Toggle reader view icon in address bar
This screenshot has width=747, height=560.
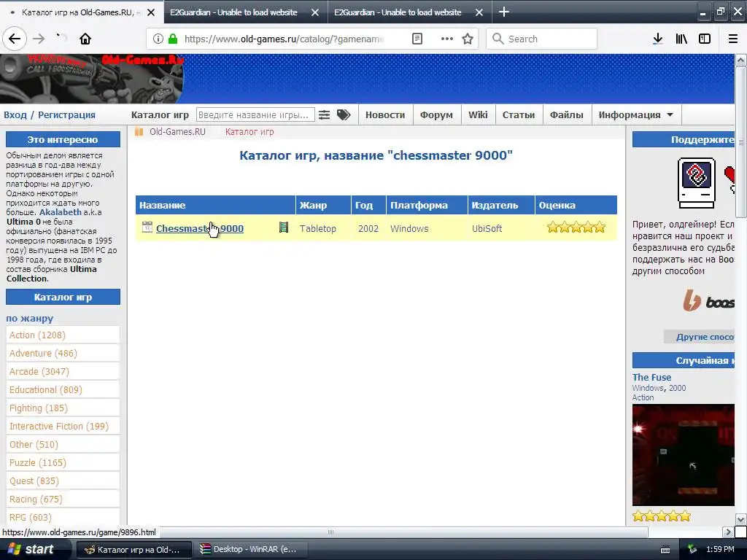417,39
